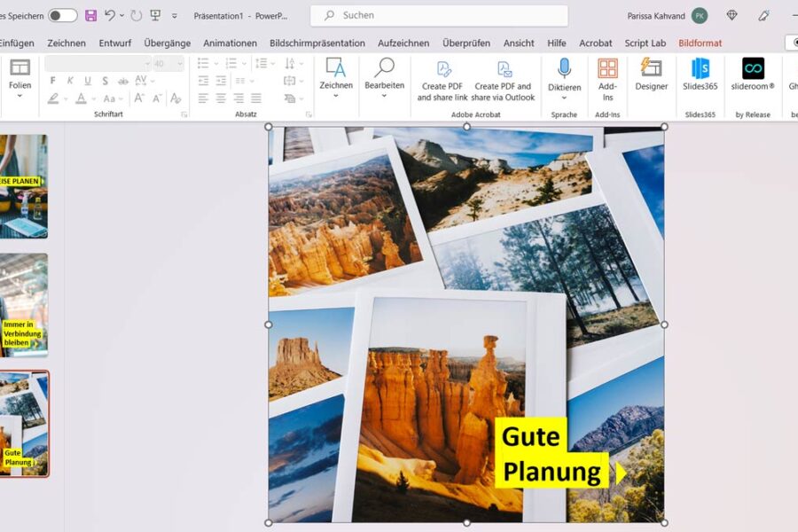Switch to the Übergänge tab
Image resolution: width=798 pixels, height=532 pixels.
(x=168, y=43)
